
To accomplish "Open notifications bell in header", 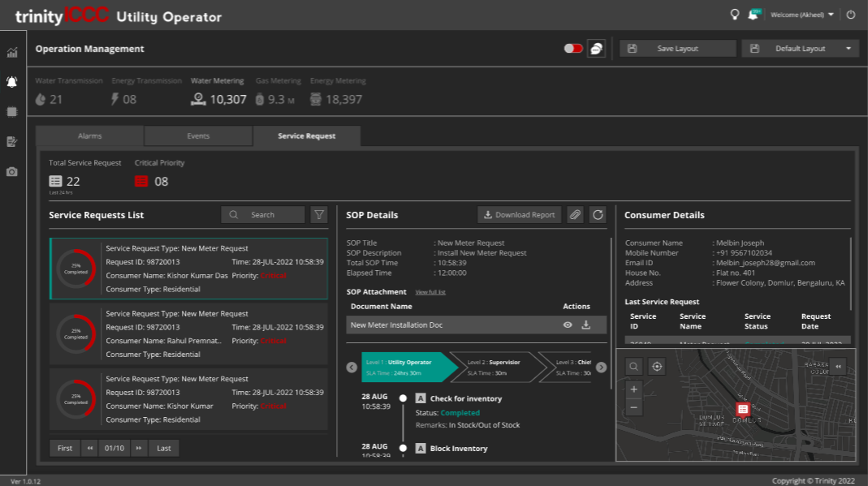I will (754, 15).
